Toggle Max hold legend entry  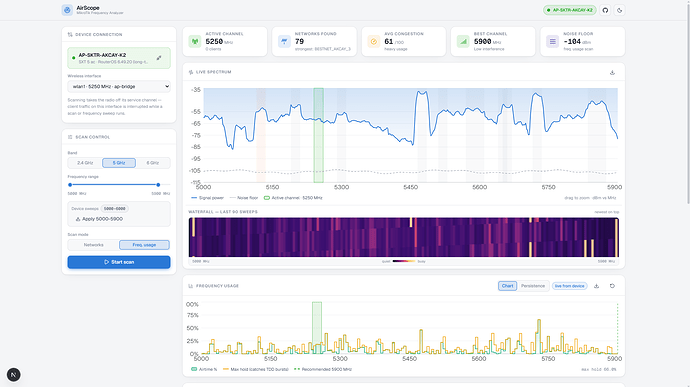click(x=256, y=369)
